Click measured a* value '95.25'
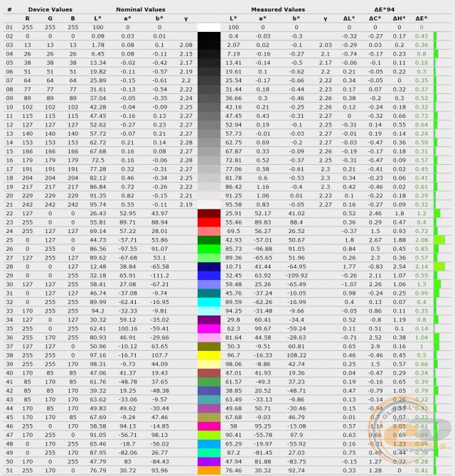Viewport: 455px width, 476px height. (263, 426)
